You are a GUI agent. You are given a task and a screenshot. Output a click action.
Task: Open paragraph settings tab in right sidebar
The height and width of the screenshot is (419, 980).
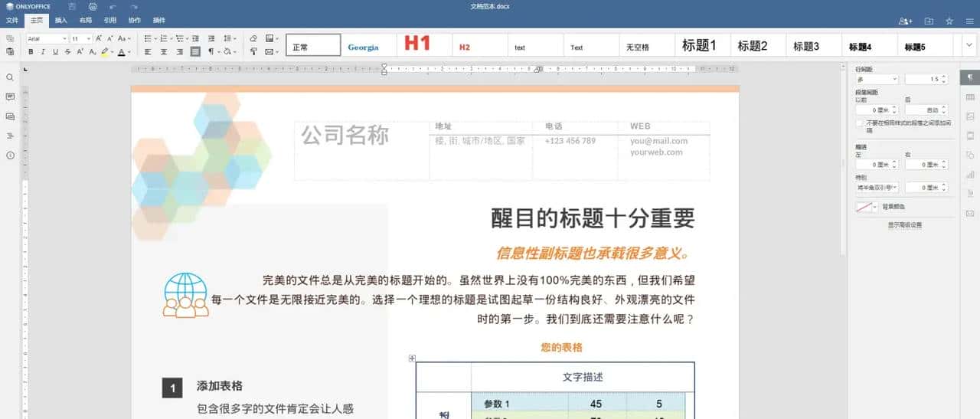pyautogui.click(x=970, y=78)
